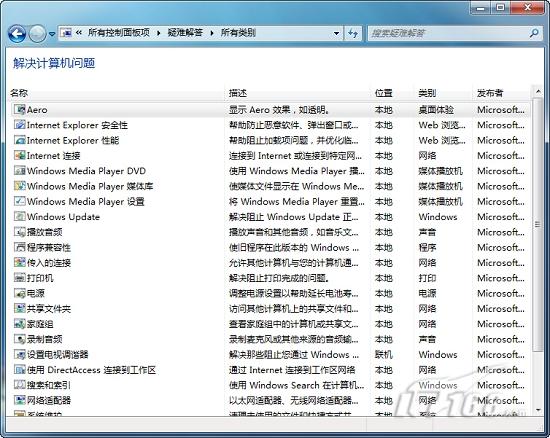
Task: Click the Internet 连接 row icon
Action: tap(20, 155)
